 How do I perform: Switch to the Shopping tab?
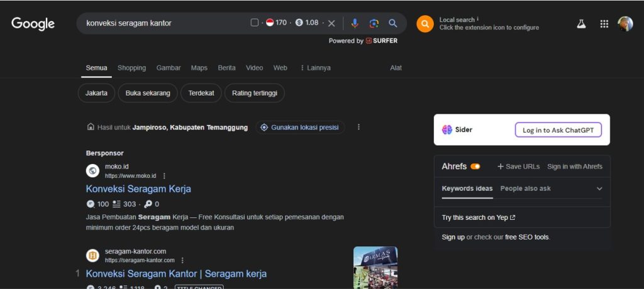pyautogui.click(x=132, y=68)
